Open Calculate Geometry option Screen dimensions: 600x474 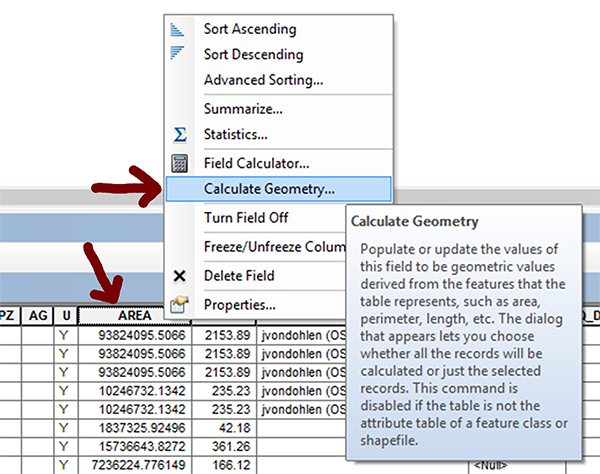point(269,189)
